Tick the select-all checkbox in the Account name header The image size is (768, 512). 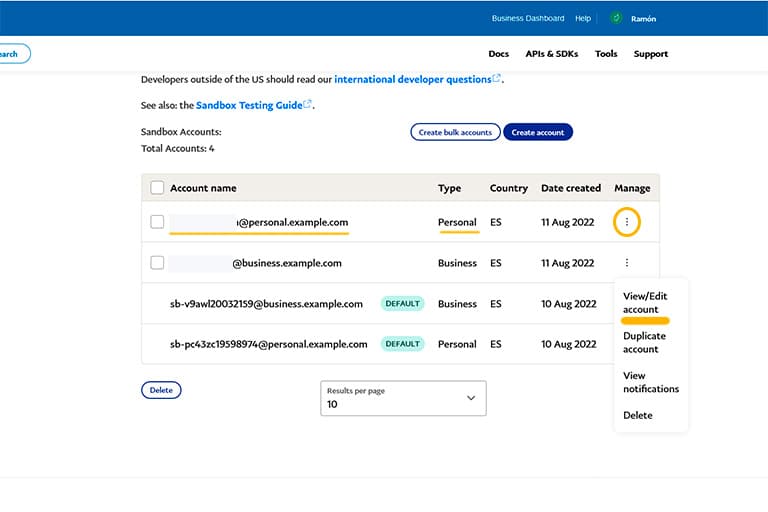[157, 188]
